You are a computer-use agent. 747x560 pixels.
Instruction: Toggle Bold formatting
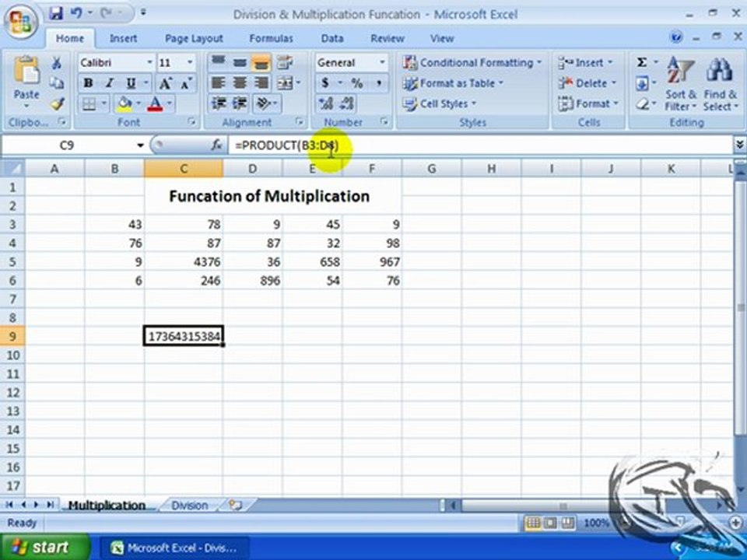pyautogui.click(x=88, y=83)
